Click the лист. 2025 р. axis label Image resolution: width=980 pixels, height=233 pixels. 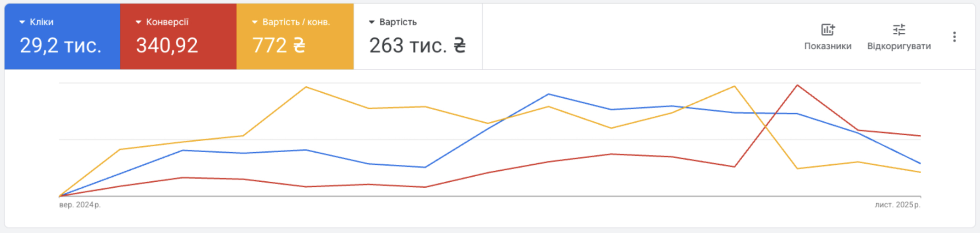[x=898, y=205]
